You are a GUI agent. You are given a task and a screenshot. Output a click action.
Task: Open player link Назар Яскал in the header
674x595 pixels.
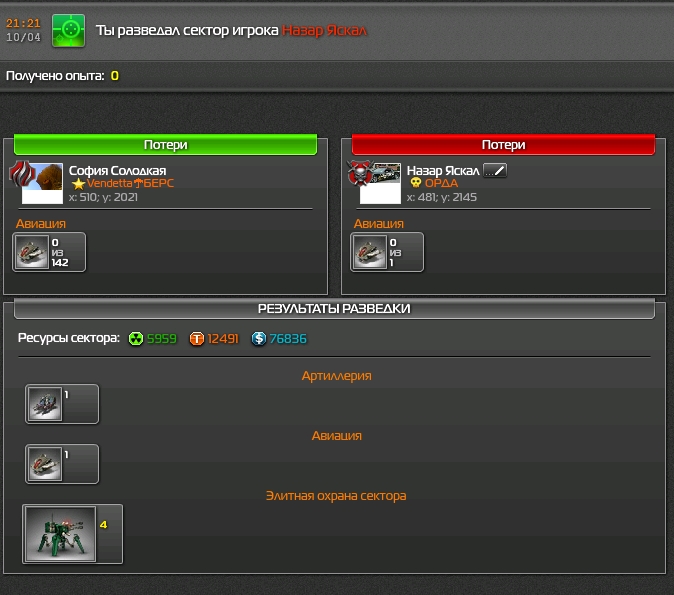(325, 31)
